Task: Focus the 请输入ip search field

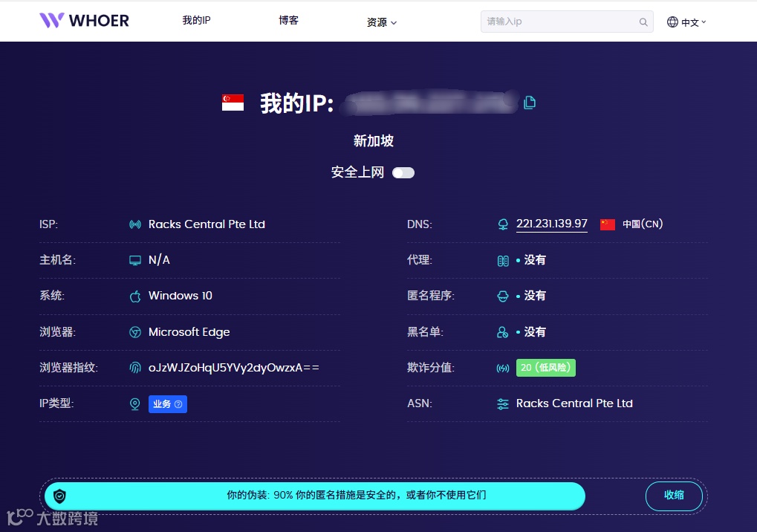Action: 567,22
